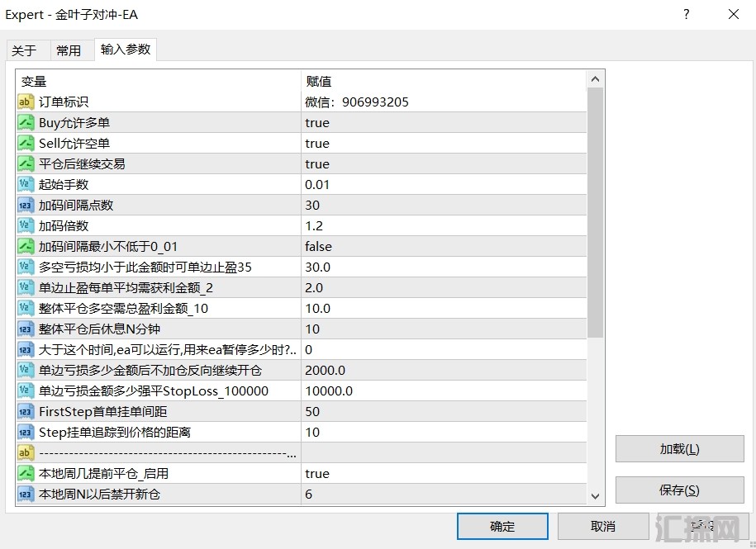Click the string icon beside 订单标识
Screen dimensions: 756x549
tap(26, 102)
